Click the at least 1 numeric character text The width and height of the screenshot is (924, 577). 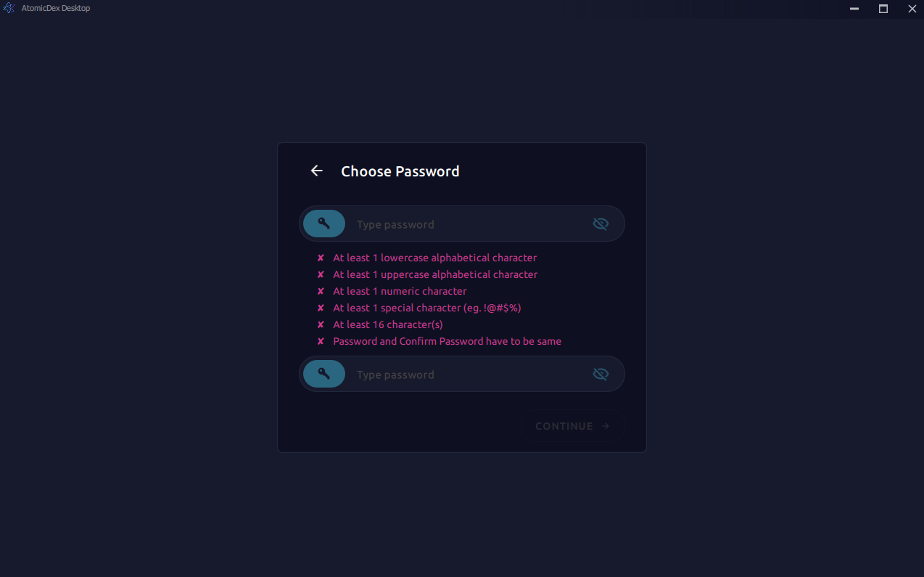(x=400, y=291)
